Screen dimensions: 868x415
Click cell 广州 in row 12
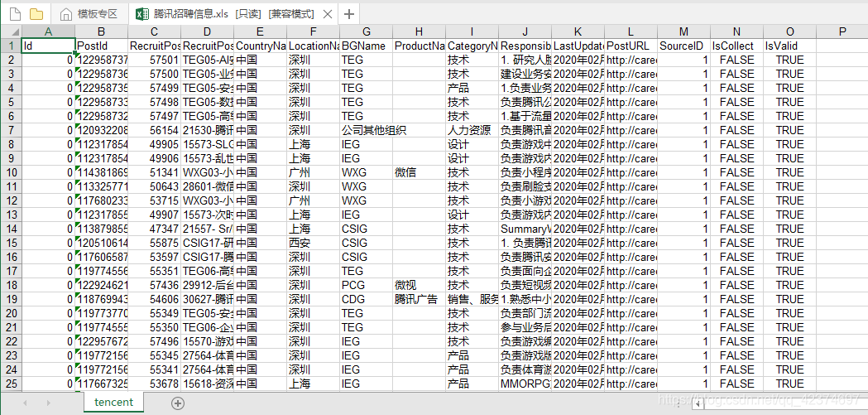[314, 200]
